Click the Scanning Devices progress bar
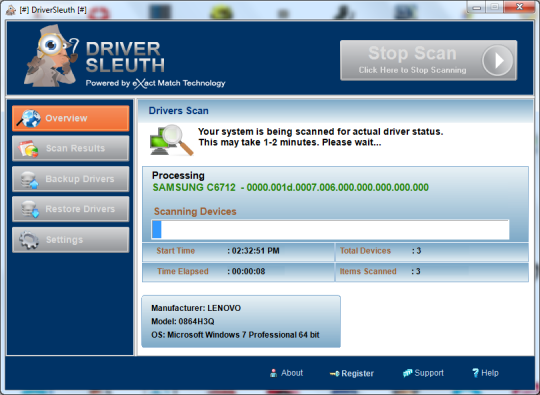540x395 pixels. click(x=330, y=229)
